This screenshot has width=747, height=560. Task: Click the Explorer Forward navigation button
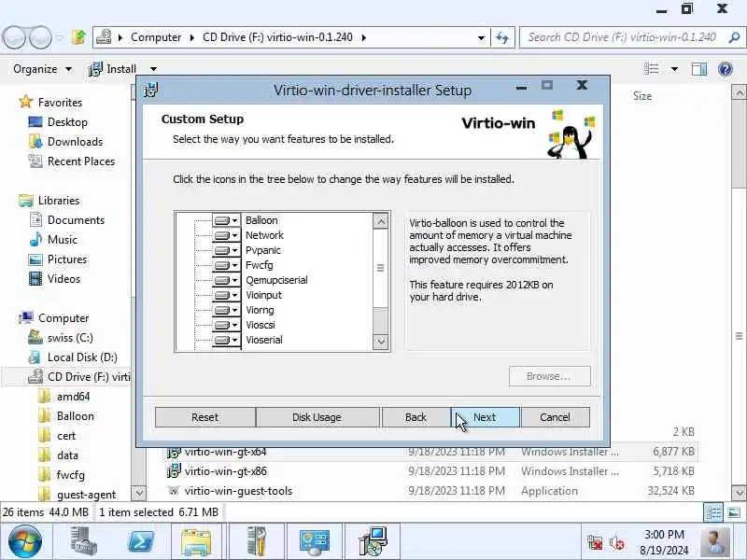point(40,37)
